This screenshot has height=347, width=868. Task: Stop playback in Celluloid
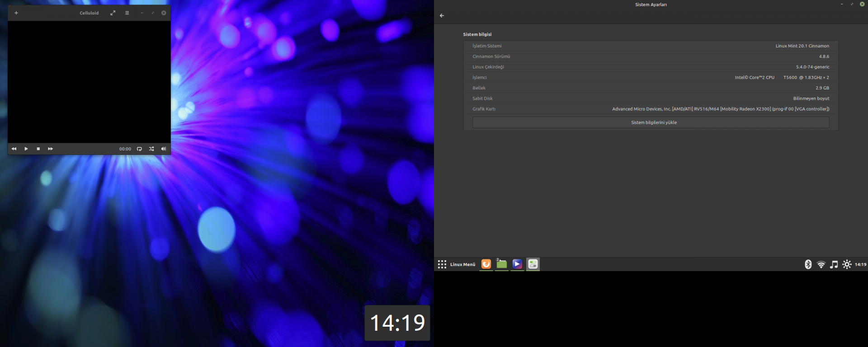(38, 149)
